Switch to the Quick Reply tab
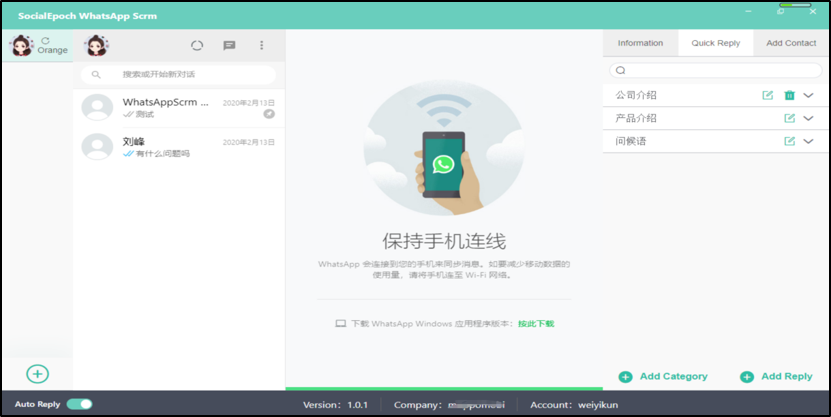831x417 pixels. tap(715, 43)
